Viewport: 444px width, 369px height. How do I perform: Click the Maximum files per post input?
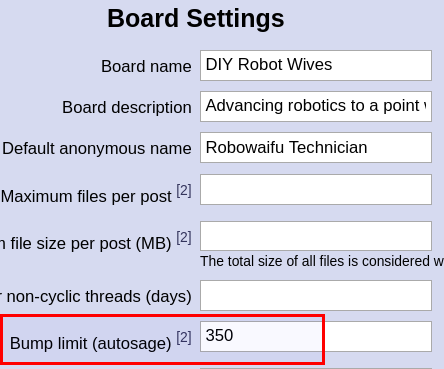pyautogui.click(x=316, y=189)
